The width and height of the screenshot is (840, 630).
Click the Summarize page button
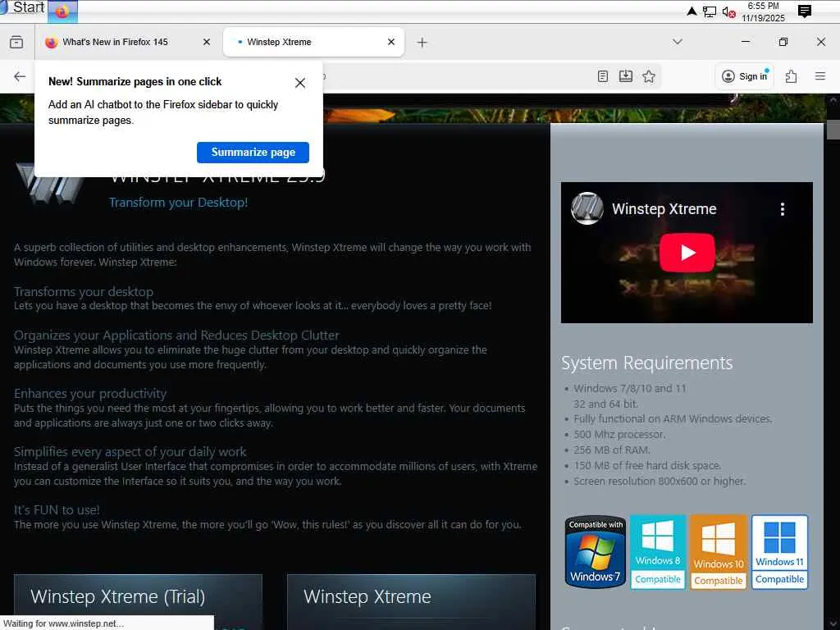(253, 152)
